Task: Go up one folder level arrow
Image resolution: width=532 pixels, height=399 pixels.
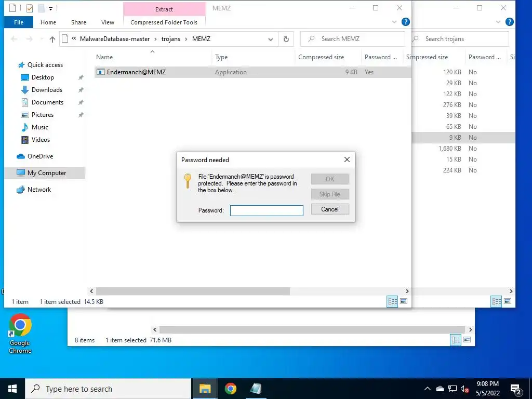Action: [x=52, y=39]
